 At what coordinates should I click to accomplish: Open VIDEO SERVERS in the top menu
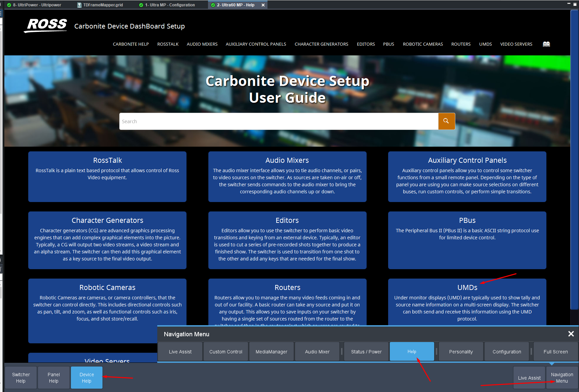pyautogui.click(x=516, y=44)
